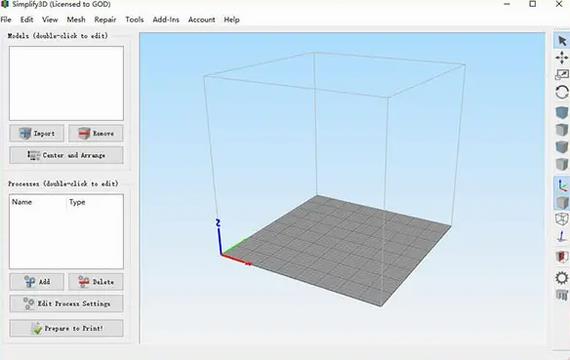
Task: Click the Remove model button
Action: [x=96, y=133]
